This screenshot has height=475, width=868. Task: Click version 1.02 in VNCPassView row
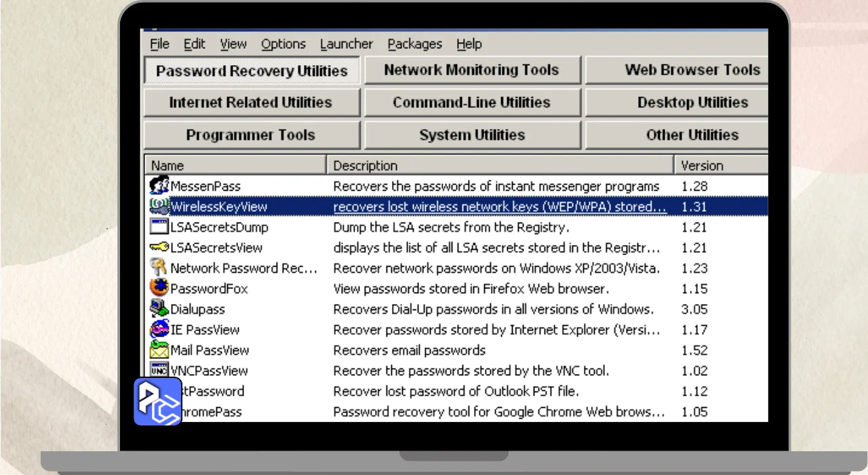point(694,370)
